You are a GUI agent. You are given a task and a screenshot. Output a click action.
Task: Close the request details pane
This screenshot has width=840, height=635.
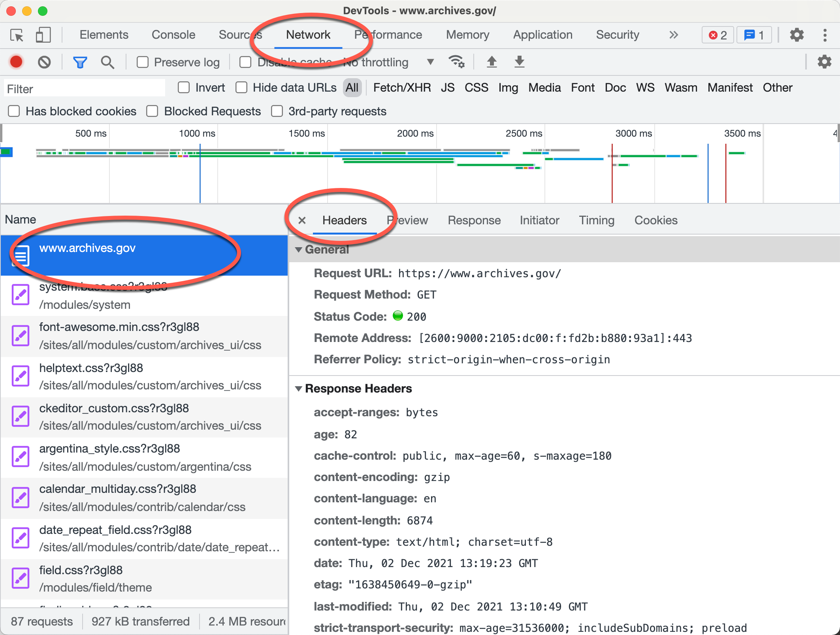tap(302, 220)
